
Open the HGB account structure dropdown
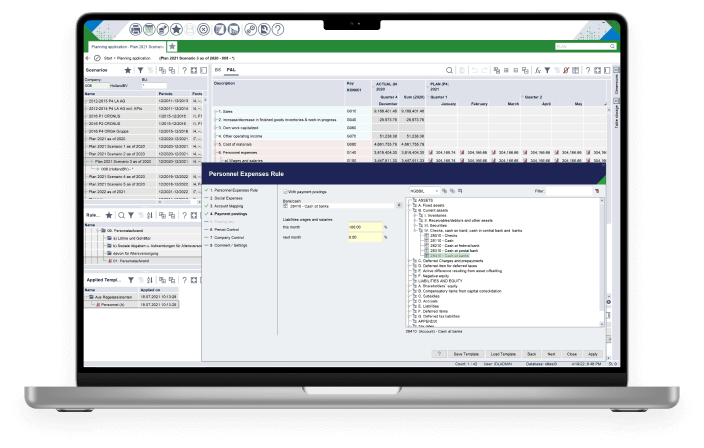tap(435, 190)
